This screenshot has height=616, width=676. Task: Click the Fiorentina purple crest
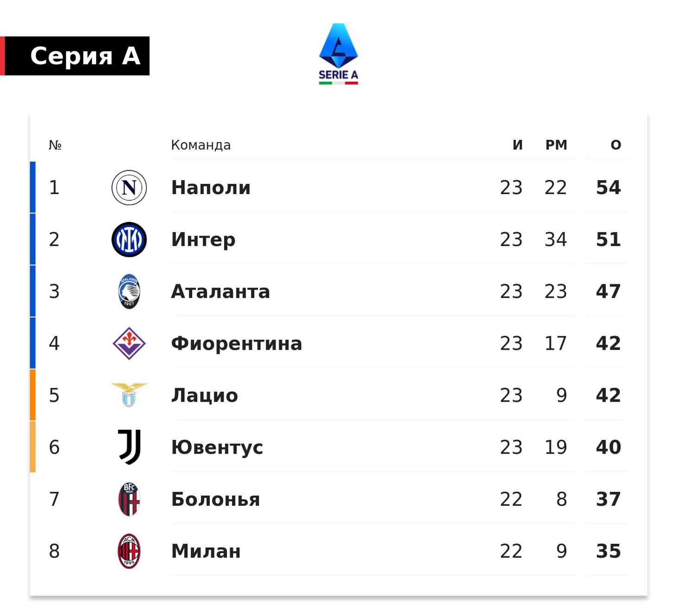coord(129,343)
